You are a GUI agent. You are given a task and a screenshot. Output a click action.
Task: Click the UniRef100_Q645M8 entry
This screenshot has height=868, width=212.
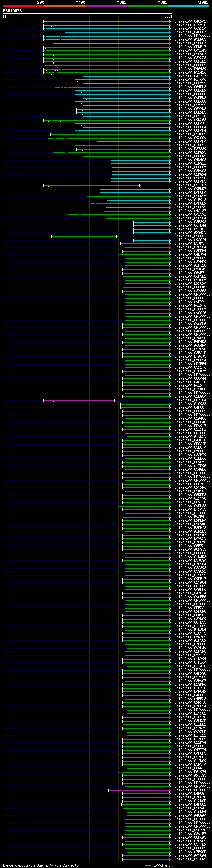click(190, 87)
